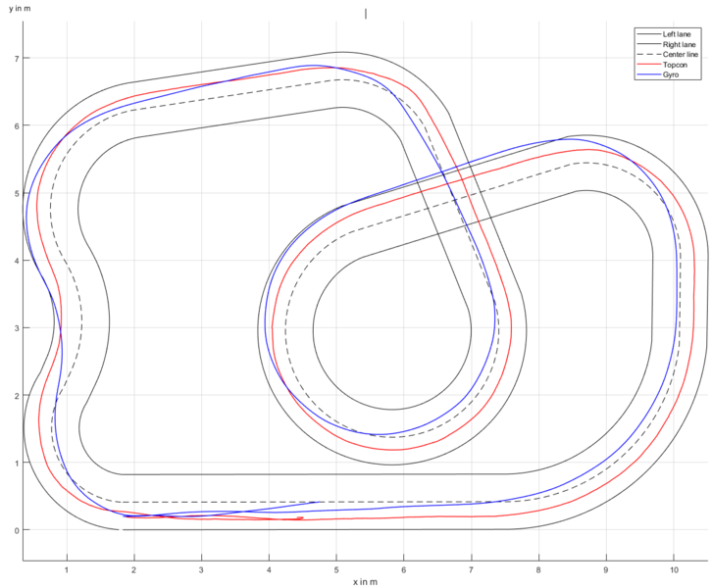Click the x-axis tick label 5
Viewport: 712px width, 588px height.
pyautogui.click(x=336, y=569)
